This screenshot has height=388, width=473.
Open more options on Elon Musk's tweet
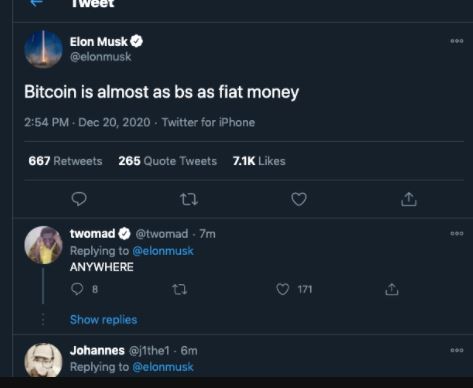tap(457, 41)
